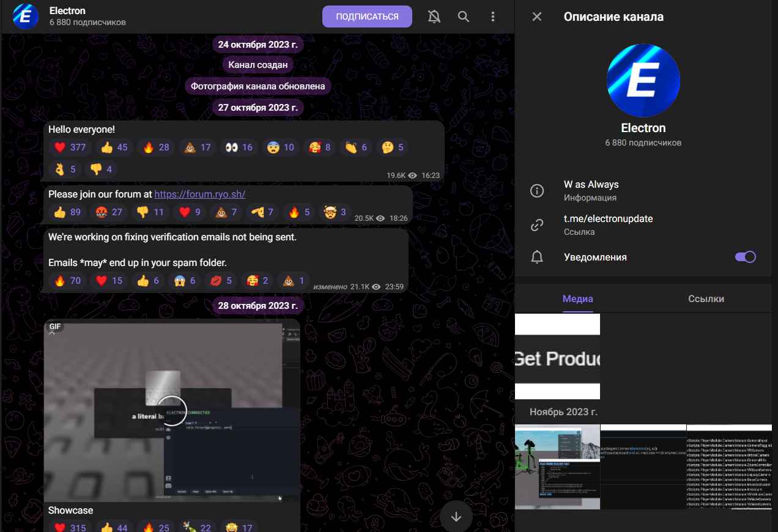The image size is (778, 532).
Task: Click heart reaction 9 on forum message
Action: (189, 212)
